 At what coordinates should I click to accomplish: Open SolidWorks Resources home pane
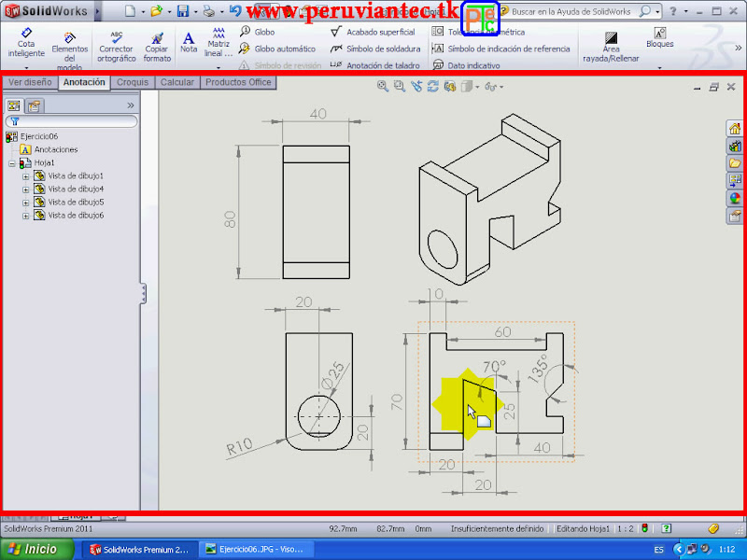[x=735, y=128]
